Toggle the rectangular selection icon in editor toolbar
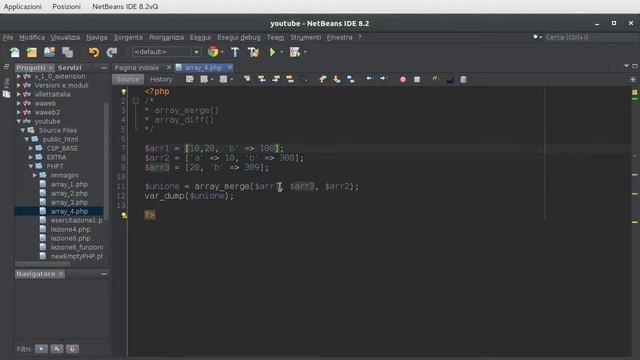The image size is (640, 360). (304, 79)
